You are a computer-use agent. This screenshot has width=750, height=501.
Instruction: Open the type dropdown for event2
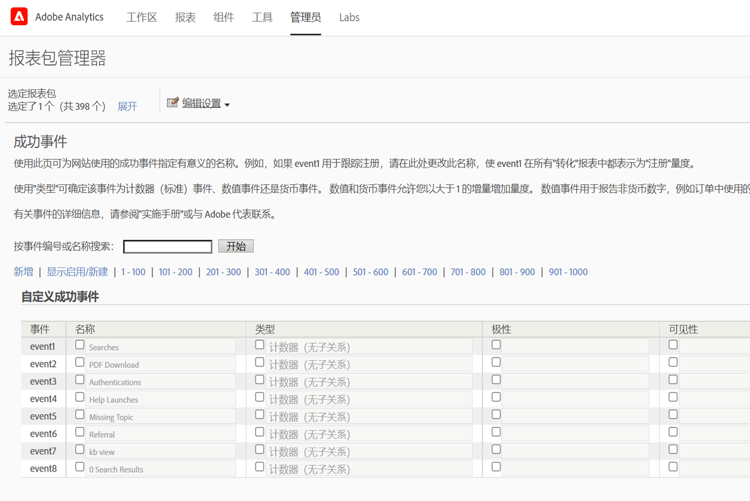(369, 365)
